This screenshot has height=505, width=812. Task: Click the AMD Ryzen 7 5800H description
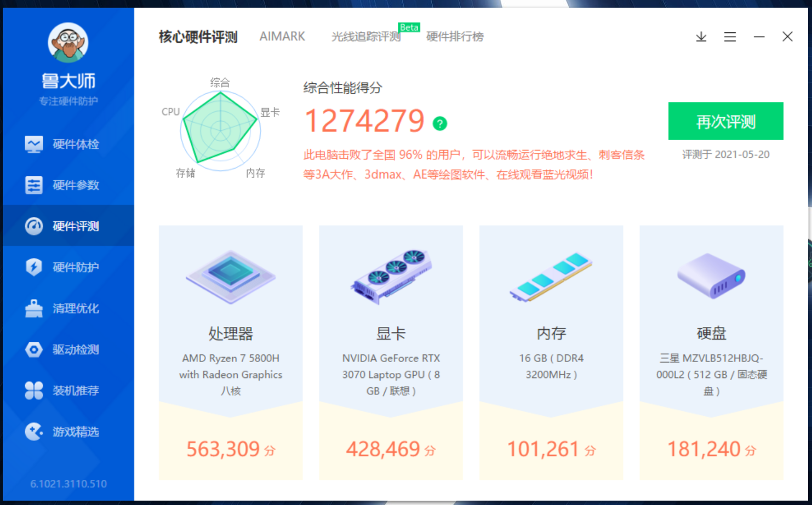click(x=231, y=375)
